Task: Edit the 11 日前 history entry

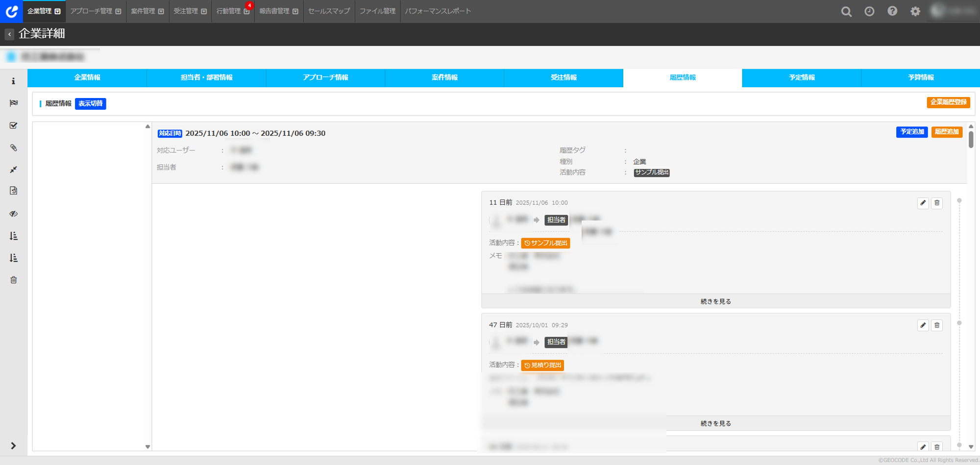Action: (x=923, y=203)
